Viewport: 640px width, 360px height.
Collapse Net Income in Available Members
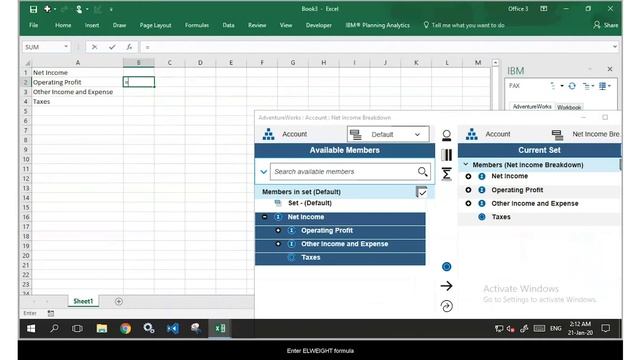tap(264, 217)
